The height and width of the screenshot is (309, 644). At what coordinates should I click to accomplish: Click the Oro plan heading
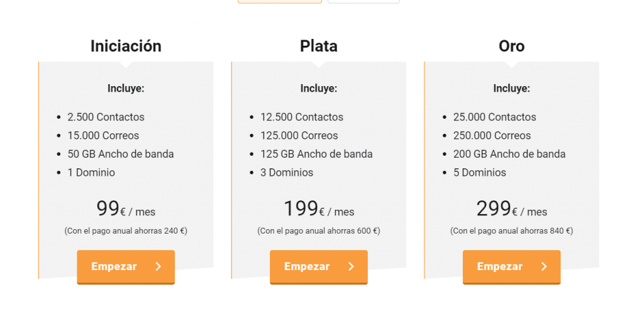pyautogui.click(x=512, y=46)
